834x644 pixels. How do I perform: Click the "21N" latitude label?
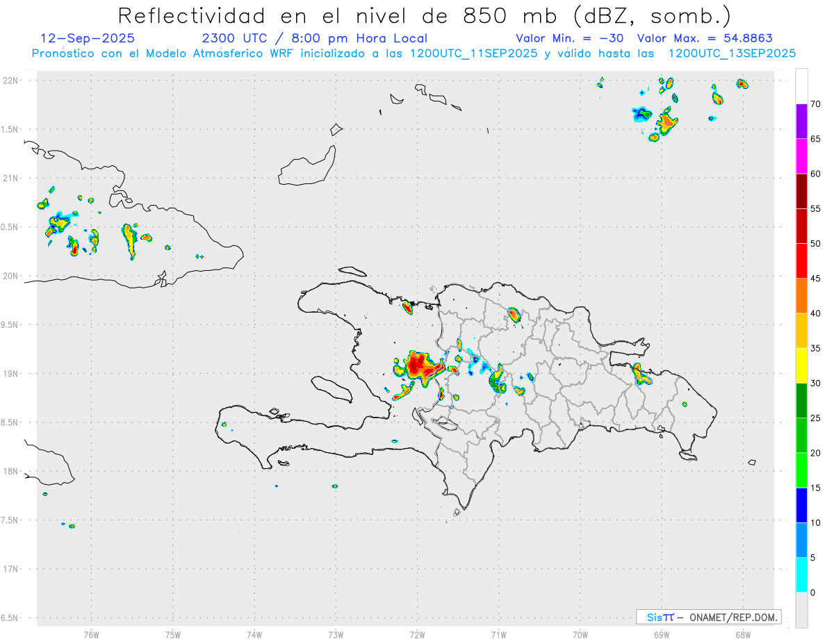click(x=11, y=179)
